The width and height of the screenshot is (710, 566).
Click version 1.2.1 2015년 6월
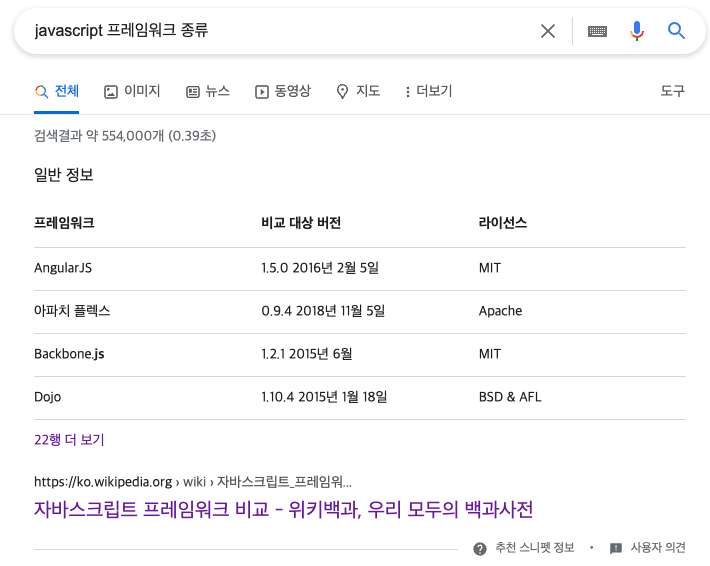click(307, 354)
